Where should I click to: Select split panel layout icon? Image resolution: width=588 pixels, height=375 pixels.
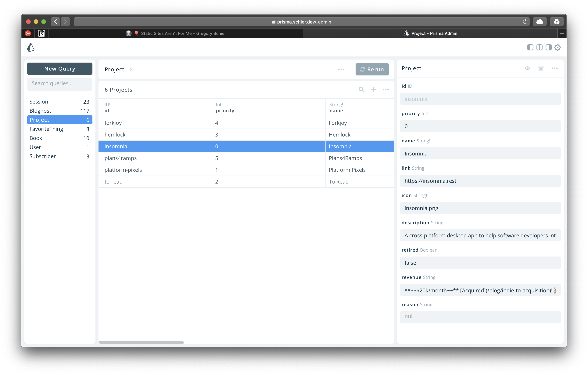point(539,47)
